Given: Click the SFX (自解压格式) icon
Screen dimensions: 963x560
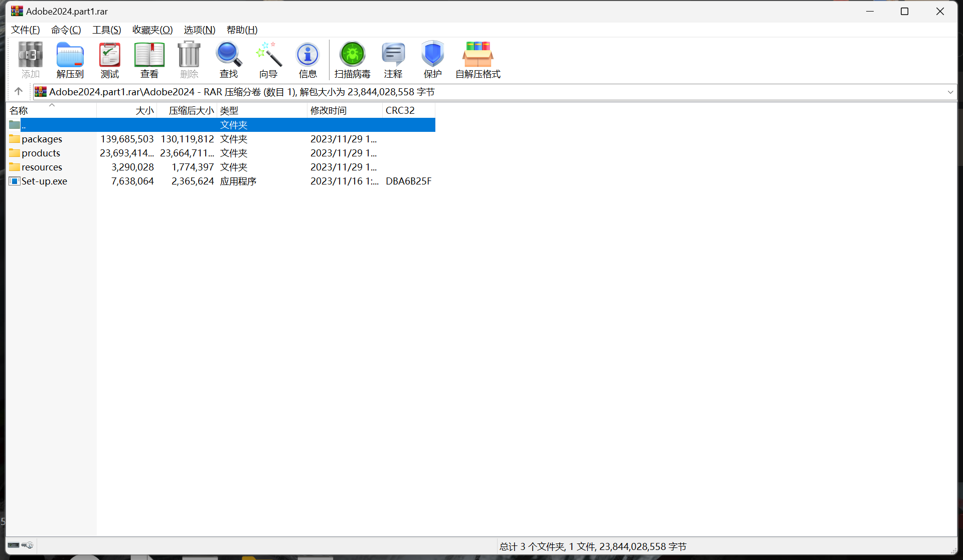Looking at the screenshot, I should (478, 60).
